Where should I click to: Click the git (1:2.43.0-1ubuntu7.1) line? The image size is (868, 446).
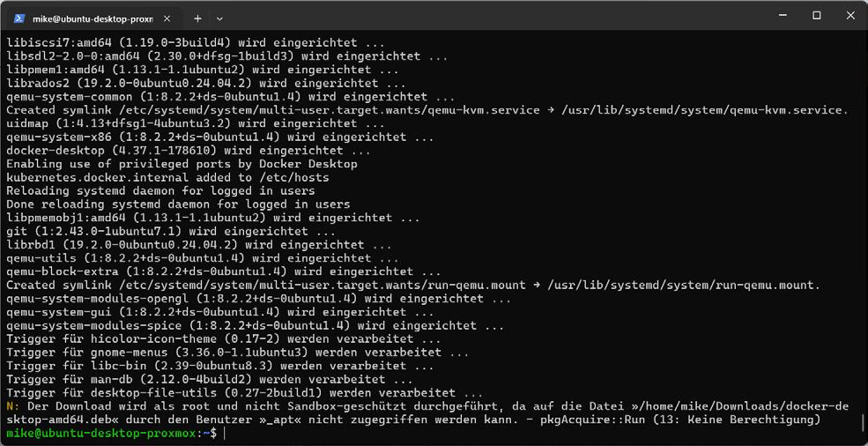click(x=170, y=231)
